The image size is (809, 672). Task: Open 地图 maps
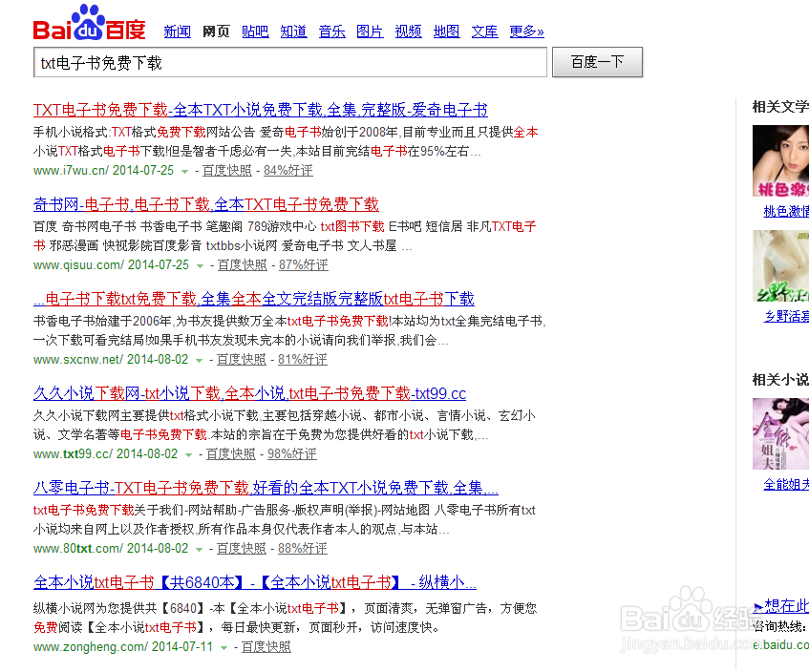[446, 31]
